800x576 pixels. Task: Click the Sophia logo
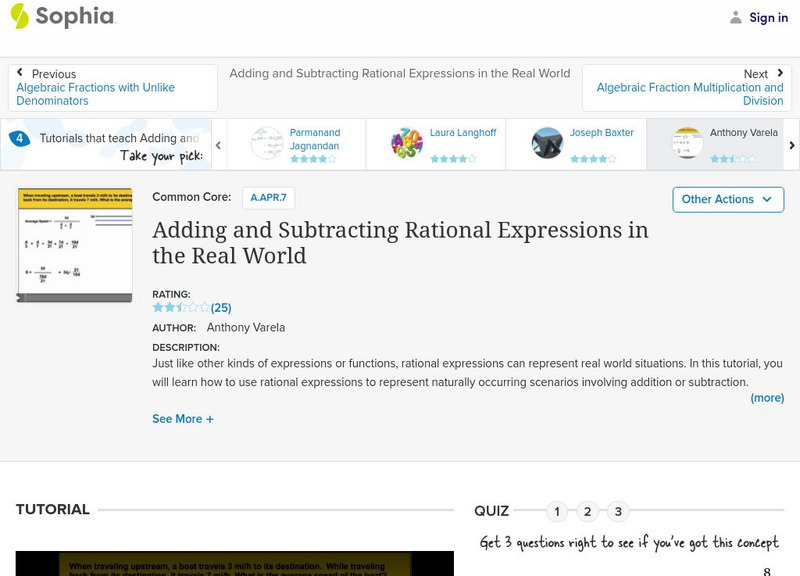click(x=62, y=17)
